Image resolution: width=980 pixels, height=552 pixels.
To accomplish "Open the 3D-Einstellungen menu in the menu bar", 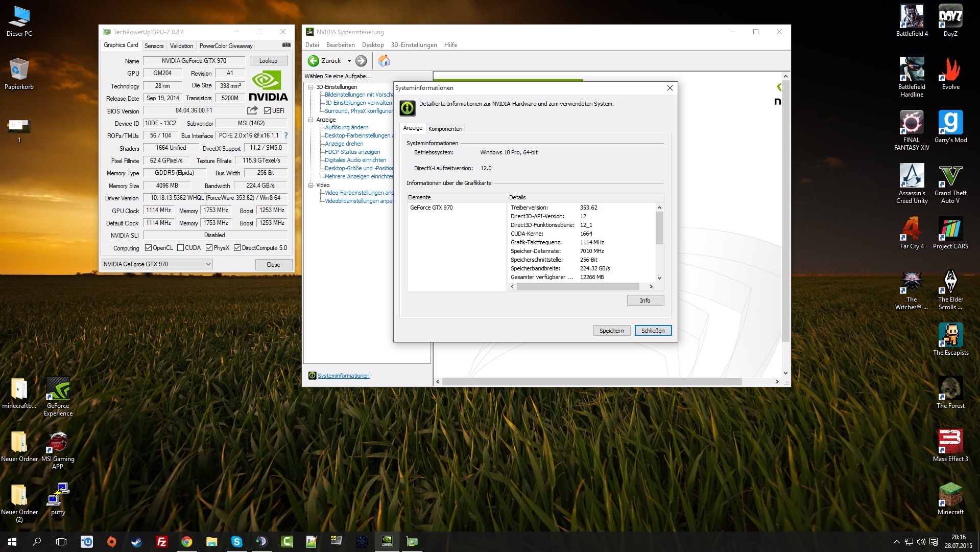I will [x=414, y=45].
